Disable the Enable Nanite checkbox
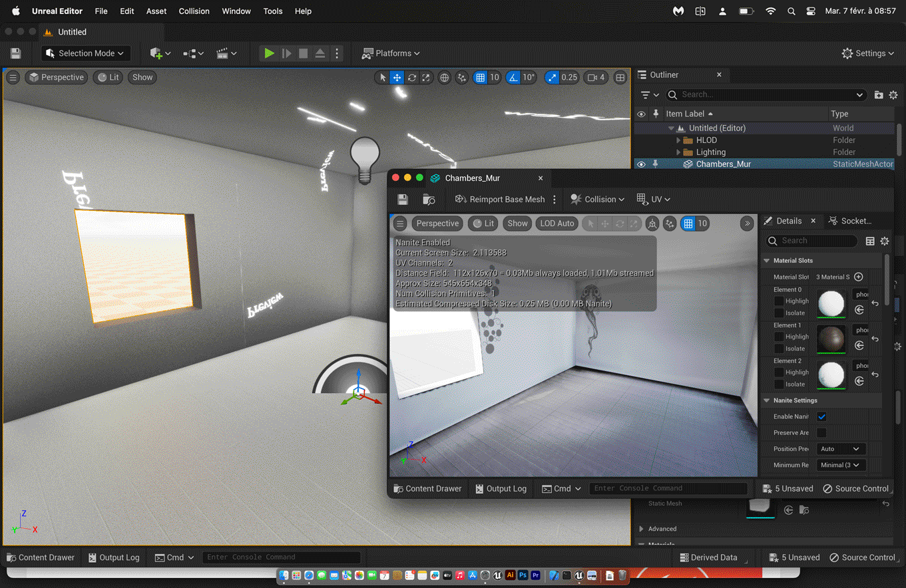906x588 pixels. click(821, 416)
